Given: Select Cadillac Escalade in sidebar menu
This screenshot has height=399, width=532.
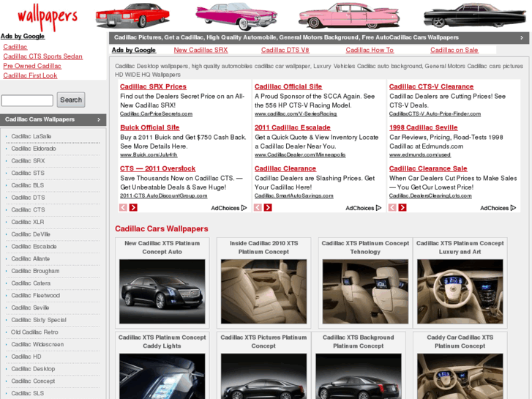Looking at the screenshot, I should [x=34, y=247].
